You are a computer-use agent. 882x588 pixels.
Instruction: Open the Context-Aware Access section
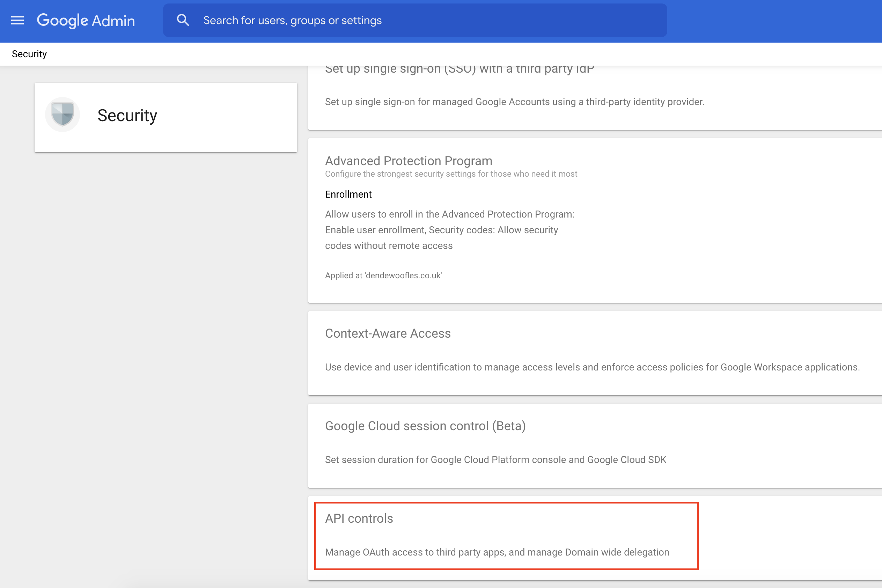pos(595,353)
